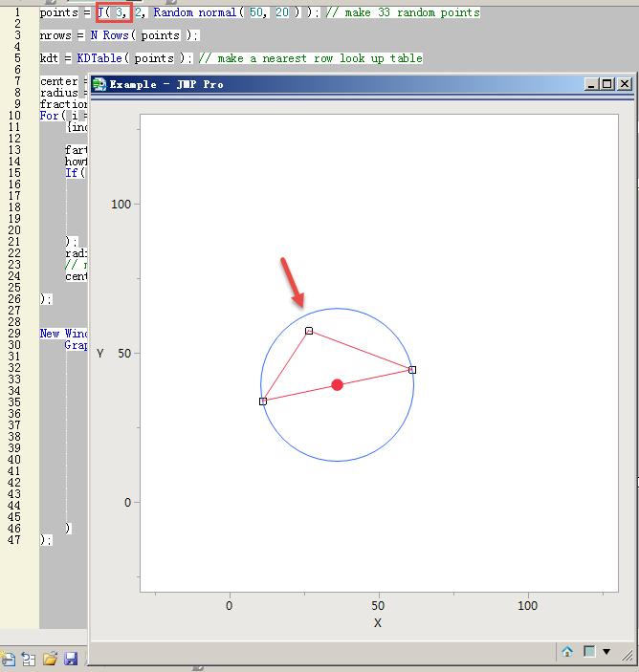Click the Open folder icon in bottom toolbar

point(50,659)
